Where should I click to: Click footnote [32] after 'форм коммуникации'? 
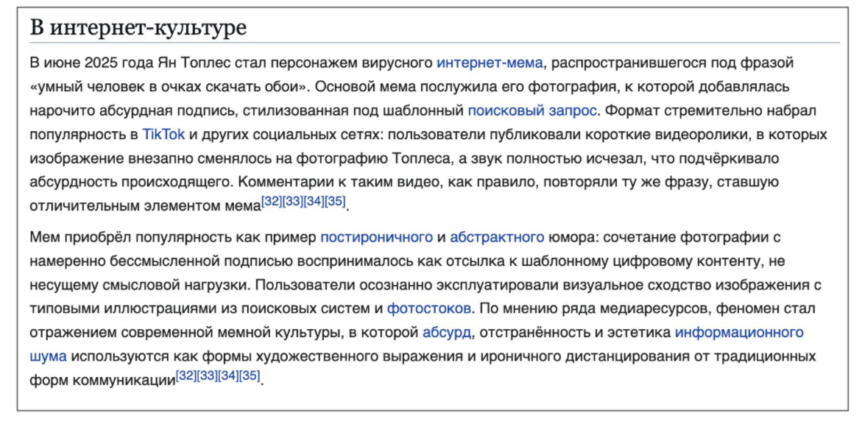[186, 376]
